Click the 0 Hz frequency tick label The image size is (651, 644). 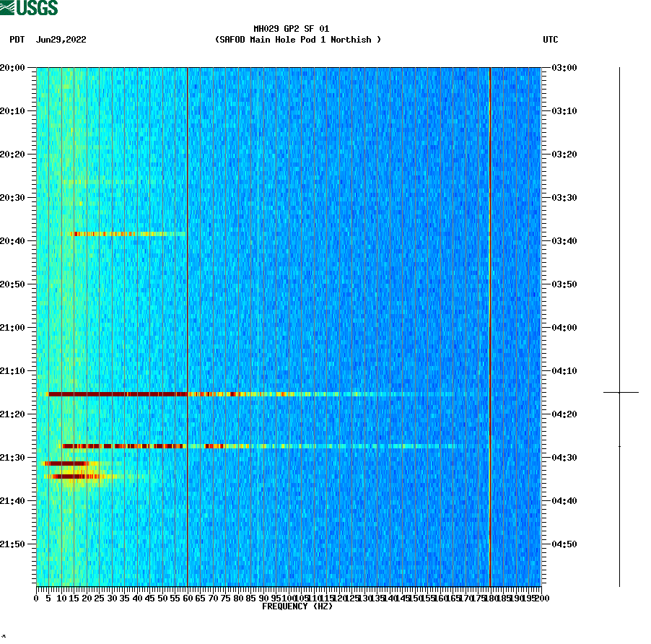point(34,598)
